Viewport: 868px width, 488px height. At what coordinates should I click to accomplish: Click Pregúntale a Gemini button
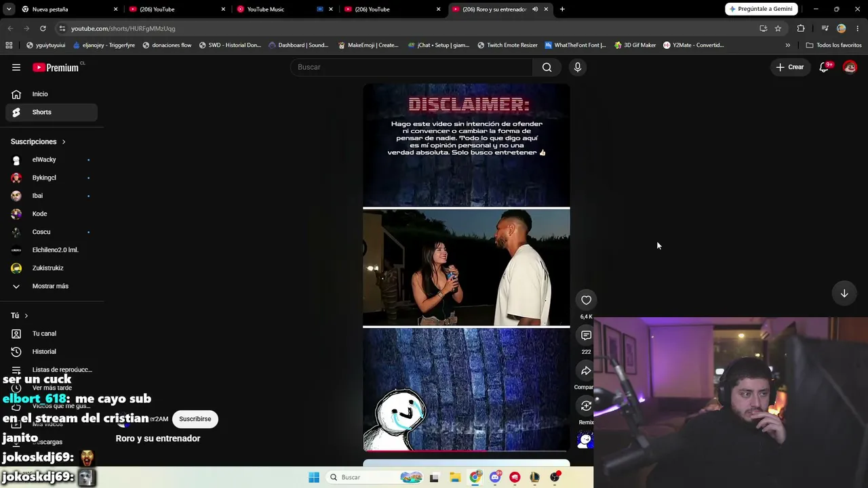tap(762, 9)
